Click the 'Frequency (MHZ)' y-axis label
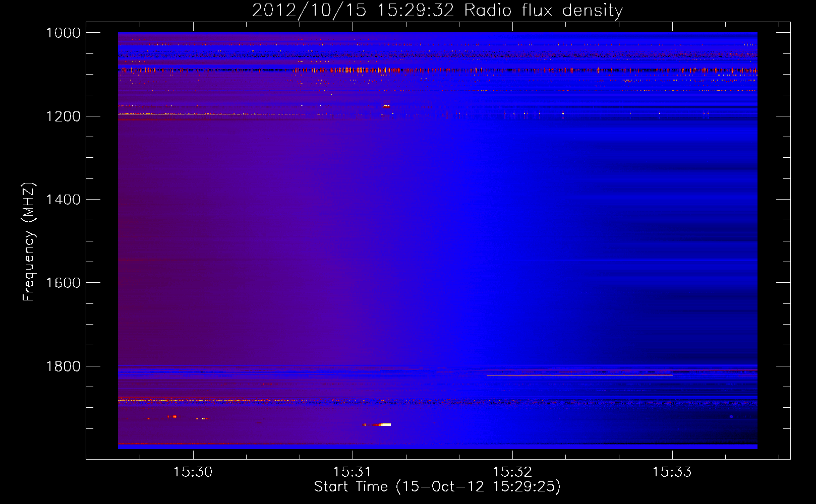 [x=28, y=242]
